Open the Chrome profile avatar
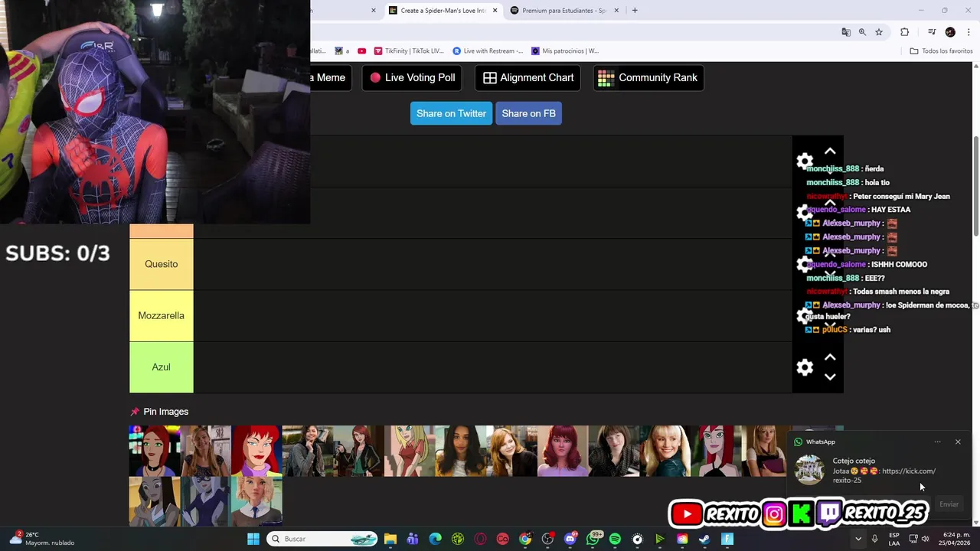 coord(950,32)
